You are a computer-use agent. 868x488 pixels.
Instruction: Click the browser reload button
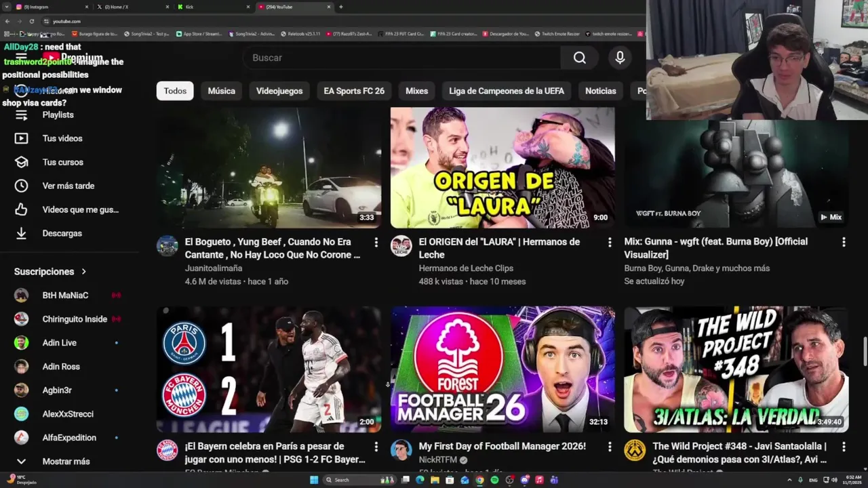tap(31, 21)
